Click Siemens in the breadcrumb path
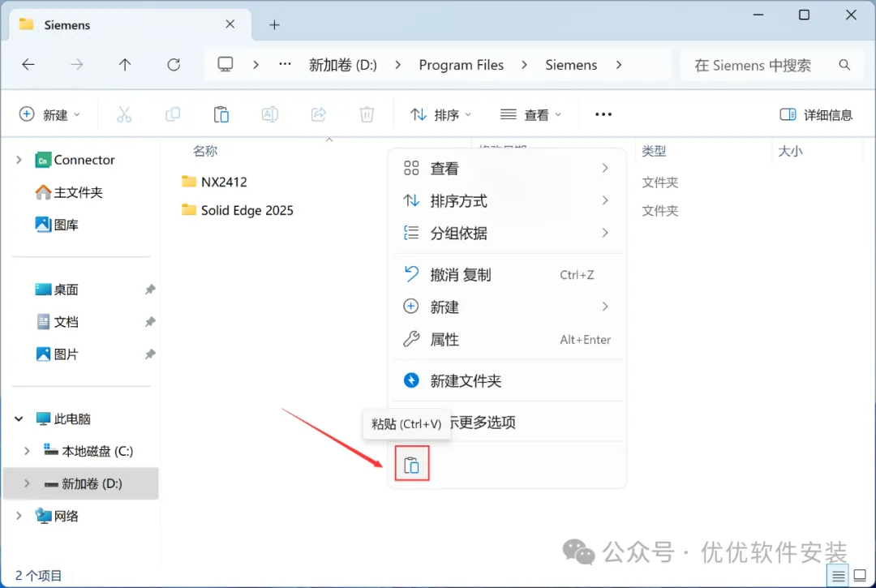876x588 pixels. point(571,65)
